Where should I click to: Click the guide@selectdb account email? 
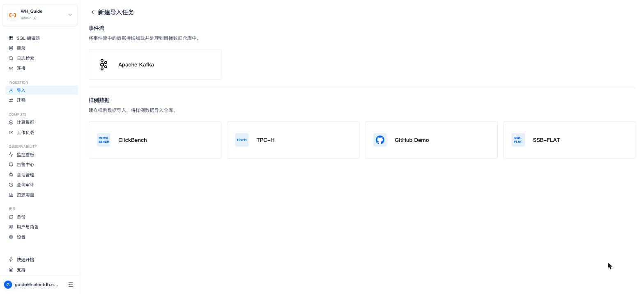click(x=37, y=285)
